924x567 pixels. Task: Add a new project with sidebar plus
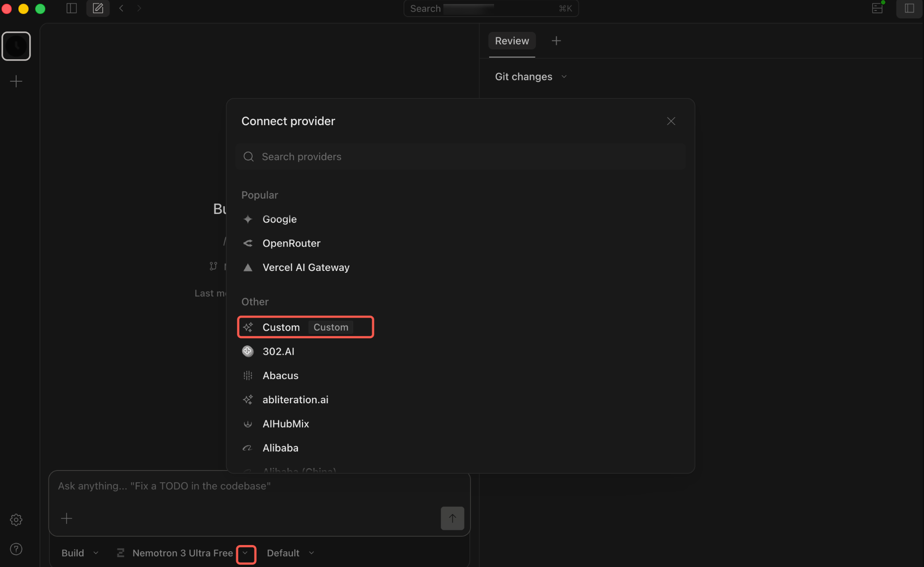pos(16,81)
